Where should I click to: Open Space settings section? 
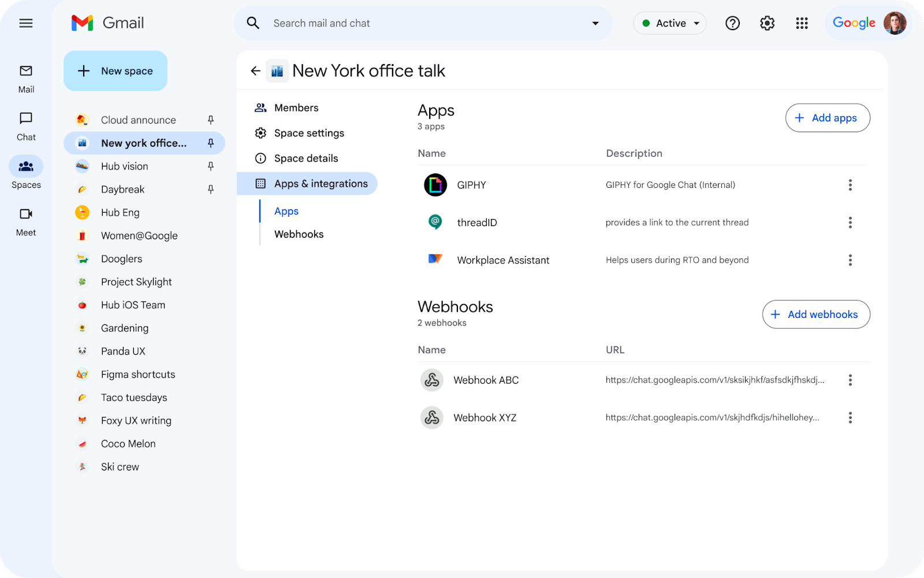[299, 133]
